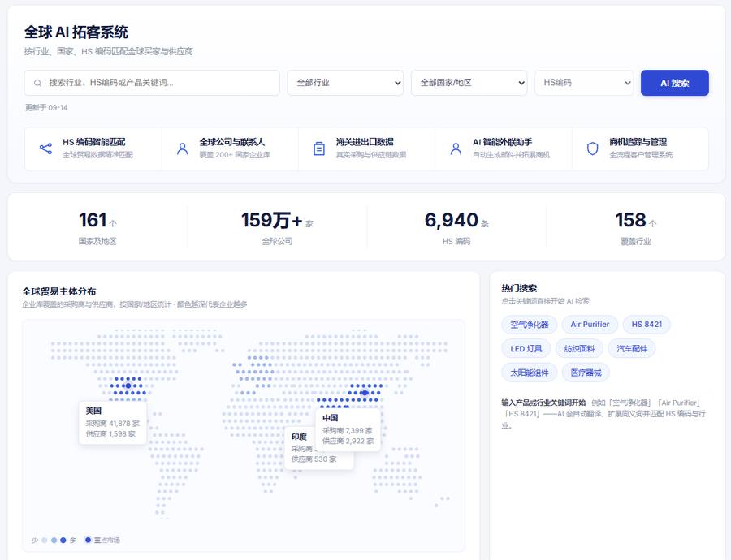This screenshot has height=560, width=731.
Task: Click the 全球 AI 拓客系统 title
Action: click(76, 32)
